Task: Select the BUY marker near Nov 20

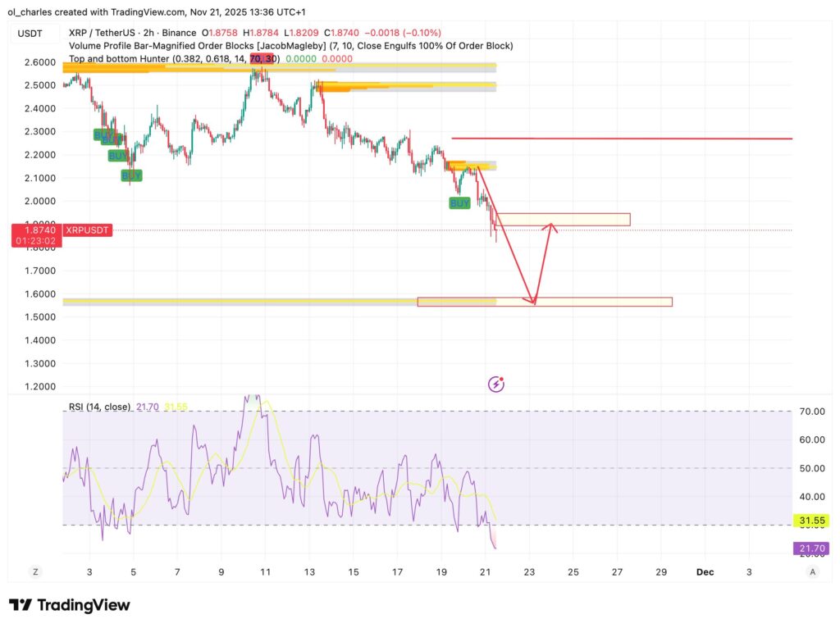Action: [459, 203]
